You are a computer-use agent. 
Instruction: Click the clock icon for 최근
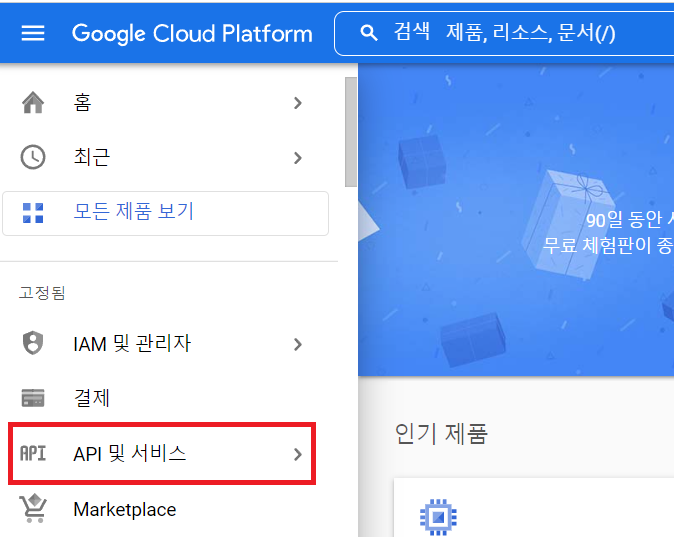(x=33, y=157)
